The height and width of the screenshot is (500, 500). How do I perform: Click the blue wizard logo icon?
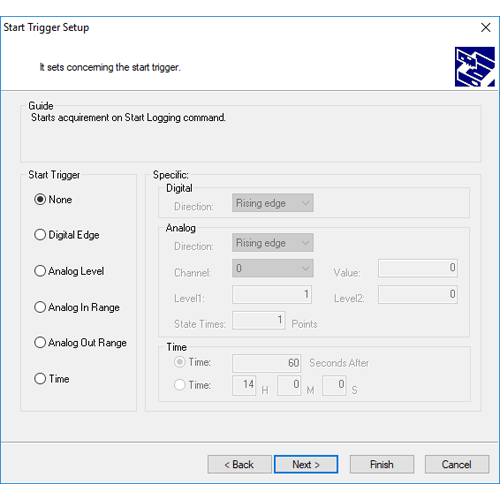pyautogui.click(x=475, y=67)
